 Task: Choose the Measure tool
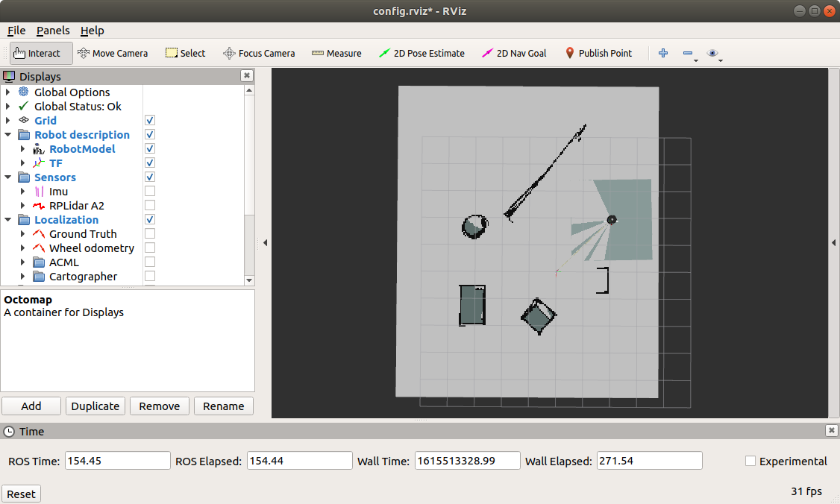point(336,53)
